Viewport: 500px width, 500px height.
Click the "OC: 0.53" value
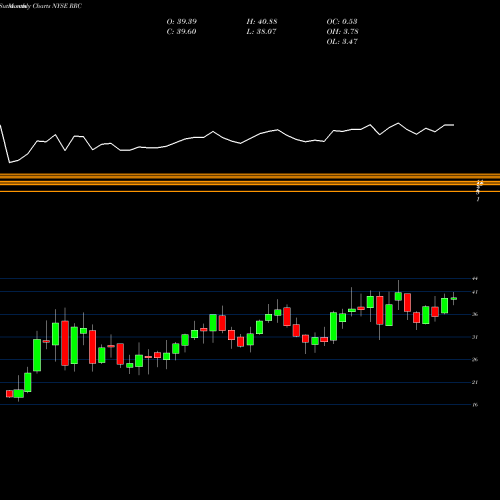[342, 22]
